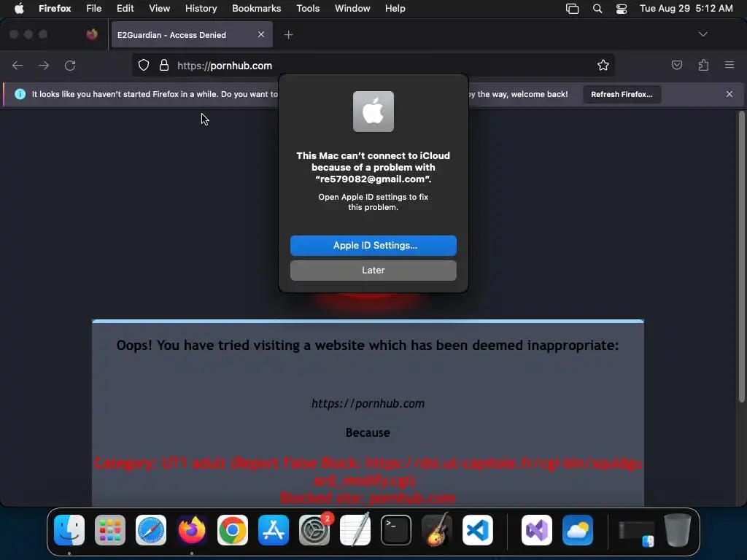Open Control Center icon
Screen dimensions: 747x560
[x=622, y=9]
